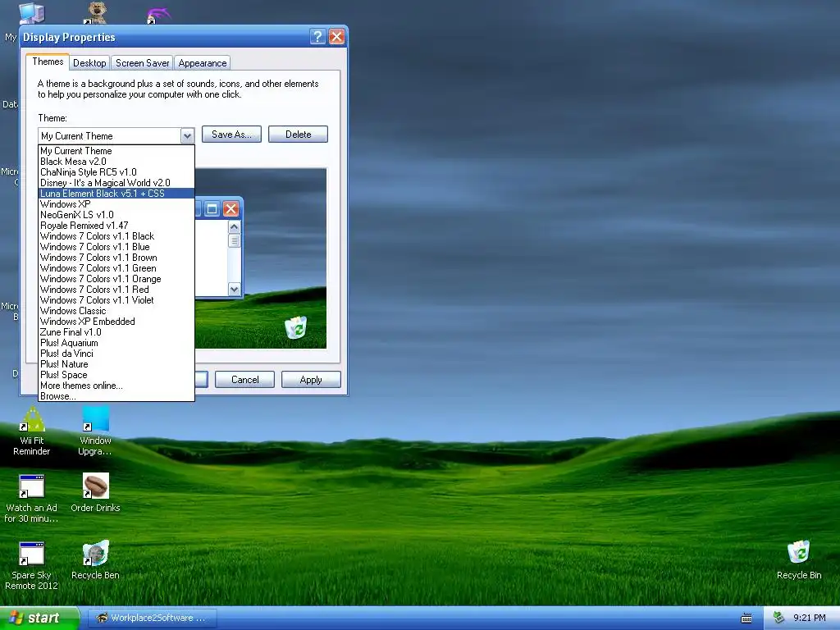This screenshot has width=840, height=630.
Task: Click the preview window's close button
Action: (231, 209)
